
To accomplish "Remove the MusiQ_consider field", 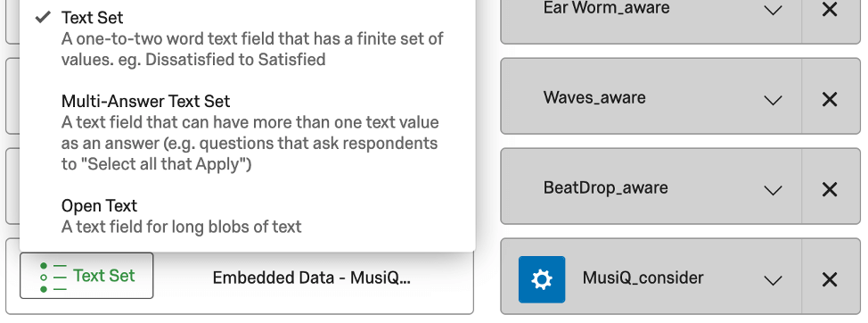I will [830, 279].
